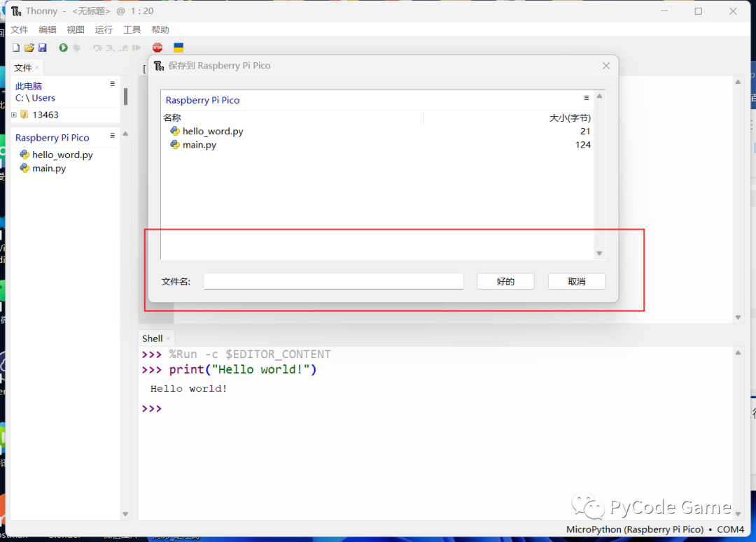756x542 pixels.
Task: Open the 视图 menu
Action: pyautogui.click(x=75, y=30)
